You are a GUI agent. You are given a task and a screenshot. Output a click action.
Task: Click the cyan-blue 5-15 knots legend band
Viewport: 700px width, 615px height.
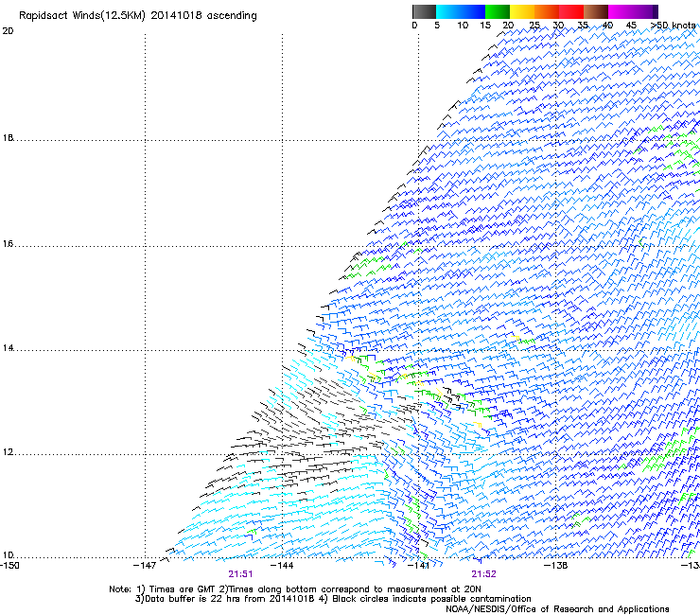461,11
